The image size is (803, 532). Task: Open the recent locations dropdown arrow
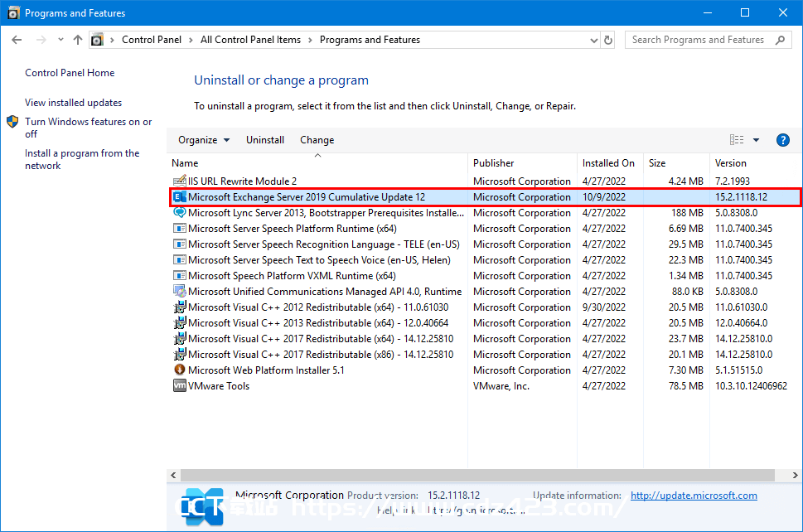(60, 40)
